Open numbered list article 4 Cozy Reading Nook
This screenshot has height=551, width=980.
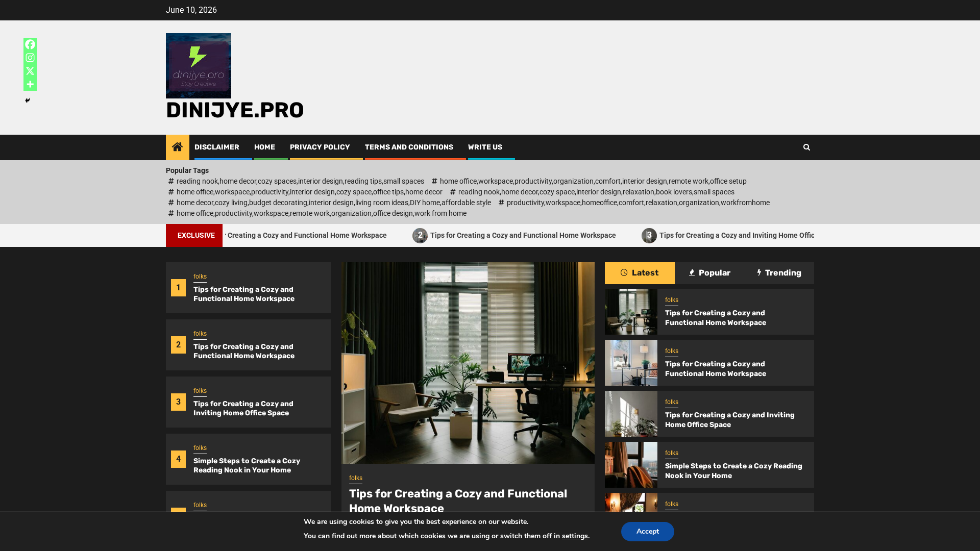(x=247, y=465)
